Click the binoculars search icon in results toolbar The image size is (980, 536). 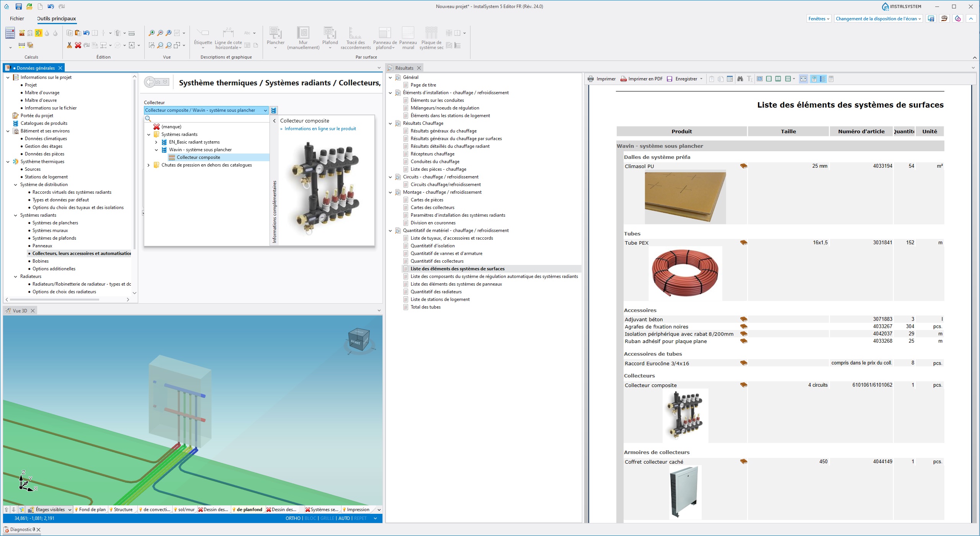coord(740,79)
